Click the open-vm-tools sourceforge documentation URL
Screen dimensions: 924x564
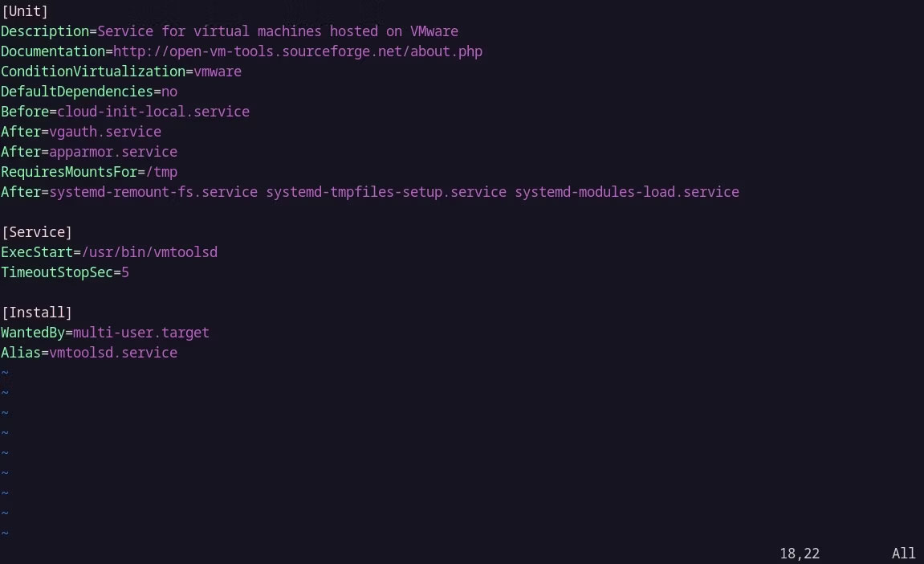coord(297,51)
